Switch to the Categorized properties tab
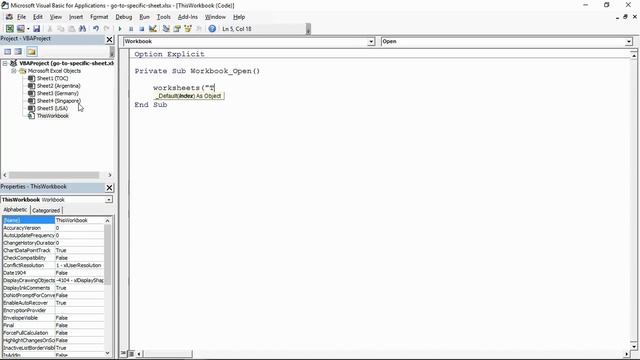This screenshot has width=640, height=360. 46,211
